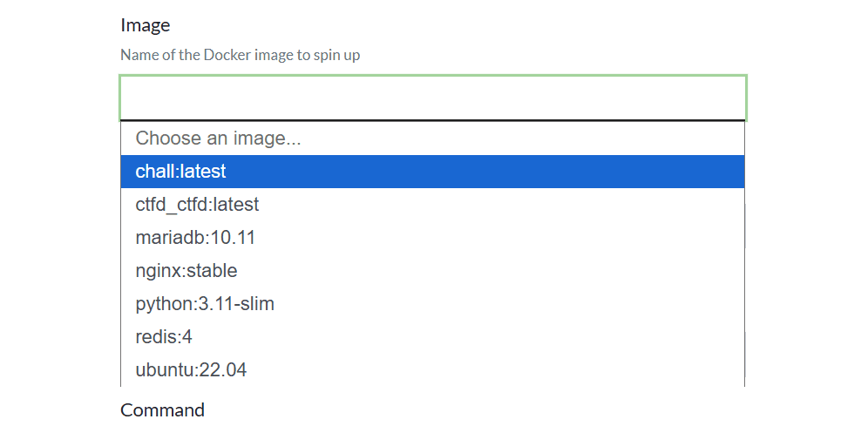Select the Python slim image entry
The image size is (868, 426).
pos(205,304)
